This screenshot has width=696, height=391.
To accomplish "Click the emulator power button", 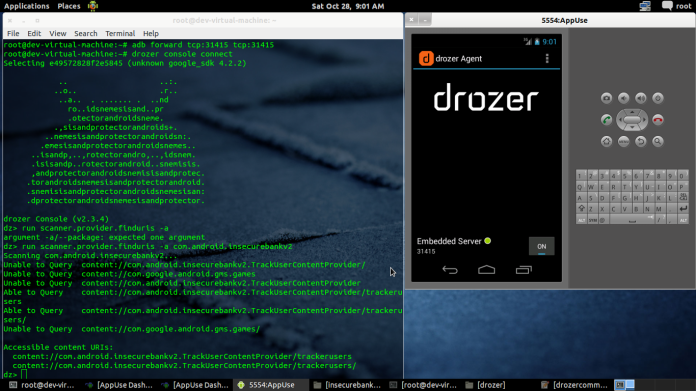I will tap(658, 98).
